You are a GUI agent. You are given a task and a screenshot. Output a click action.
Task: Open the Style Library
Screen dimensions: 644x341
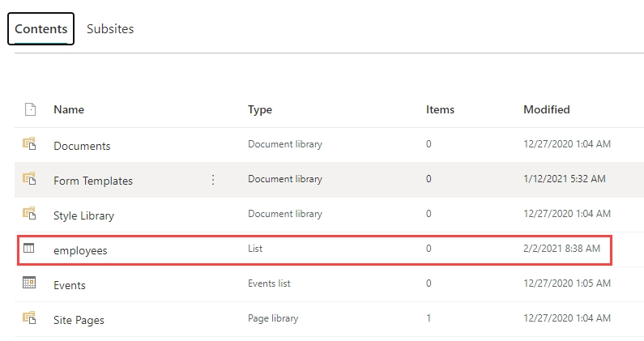coord(83,215)
